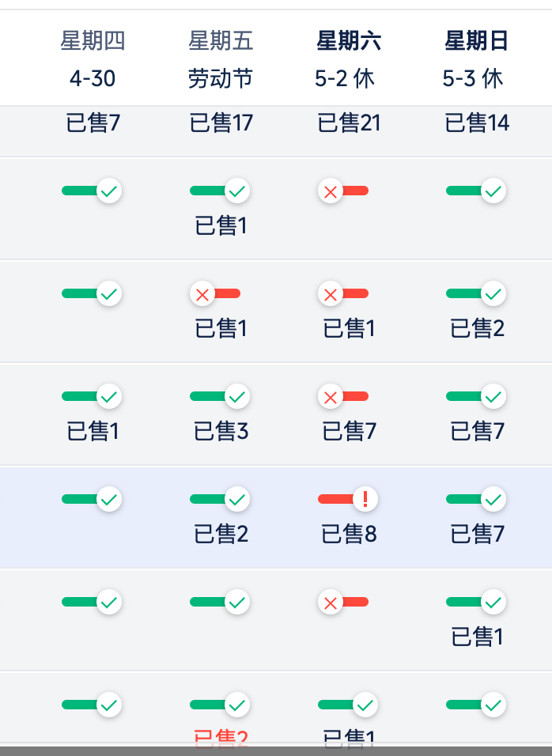Viewport: 552px width, 756px height.
Task: Open the 星期日 5-3 休 column header
Action: pyautogui.click(x=476, y=59)
